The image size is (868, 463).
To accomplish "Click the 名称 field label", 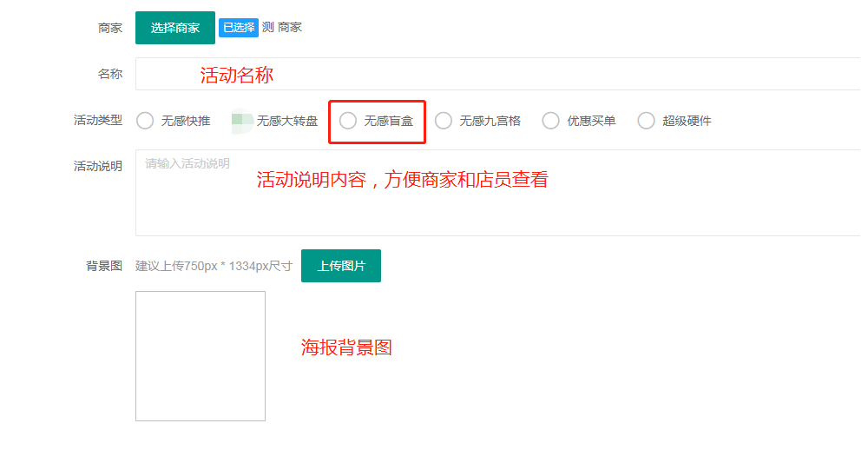I will (110, 74).
